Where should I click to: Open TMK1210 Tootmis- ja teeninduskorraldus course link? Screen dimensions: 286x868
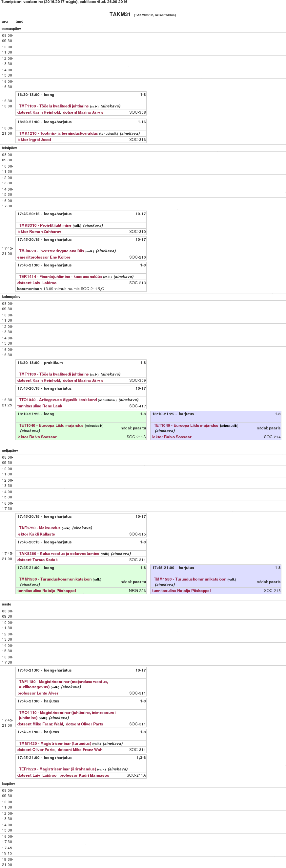coord(58,133)
